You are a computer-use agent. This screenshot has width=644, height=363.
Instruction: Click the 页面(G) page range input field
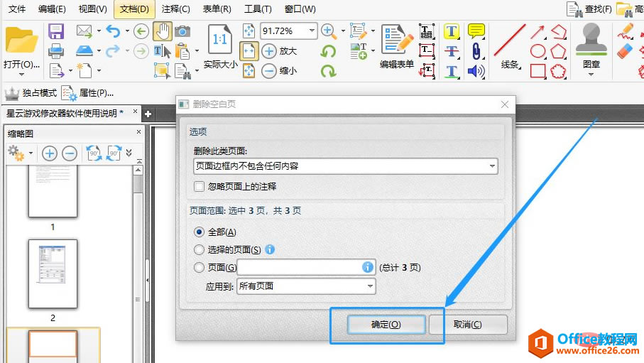[x=306, y=267]
